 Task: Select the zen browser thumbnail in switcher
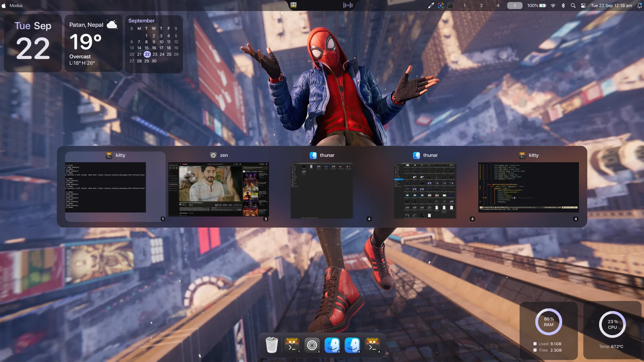(x=219, y=189)
